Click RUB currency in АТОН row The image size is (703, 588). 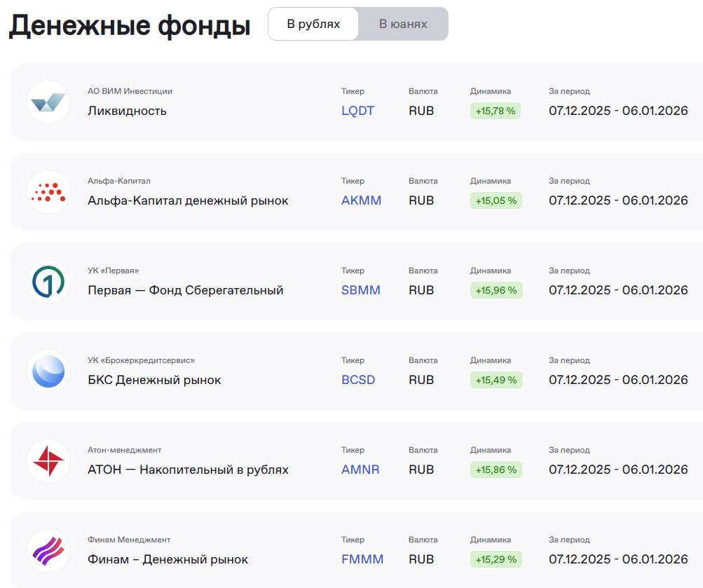421,470
